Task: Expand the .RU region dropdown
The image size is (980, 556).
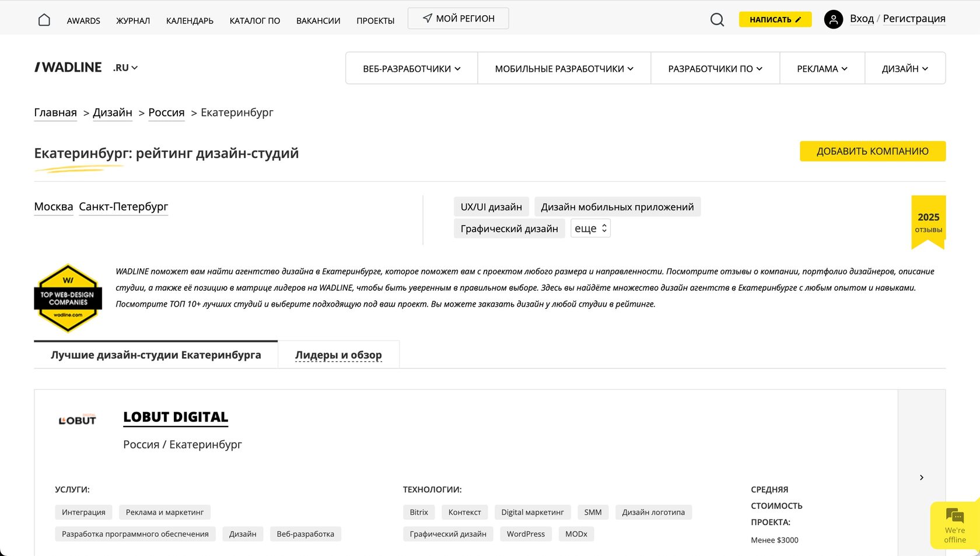Action: (125, 68)
